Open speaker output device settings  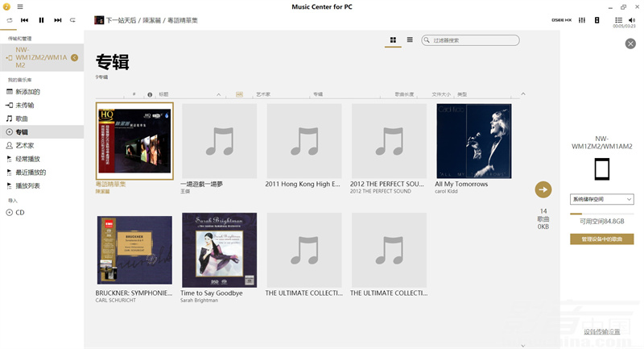click(597, 19)
